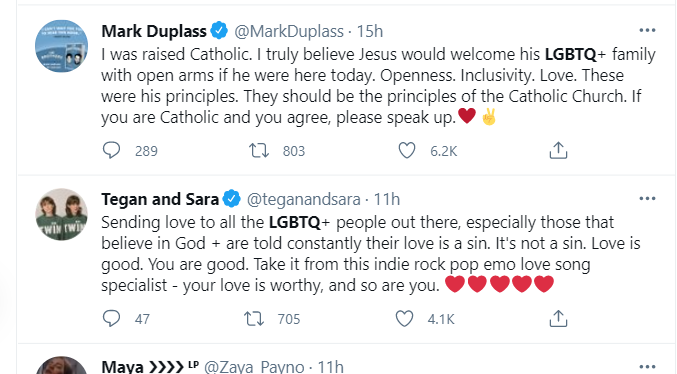Open more options for Mark Duplass tweet

click(x=647, y=30)
